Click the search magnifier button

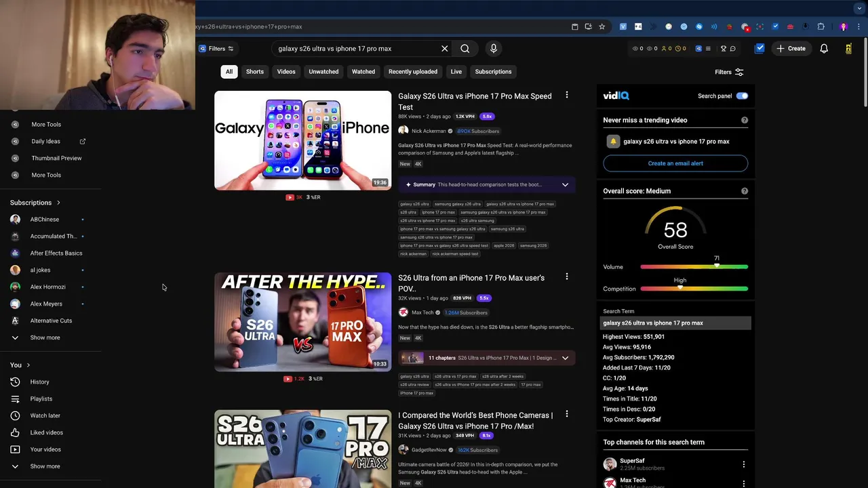pyautogui.click(x=465, y=49)
